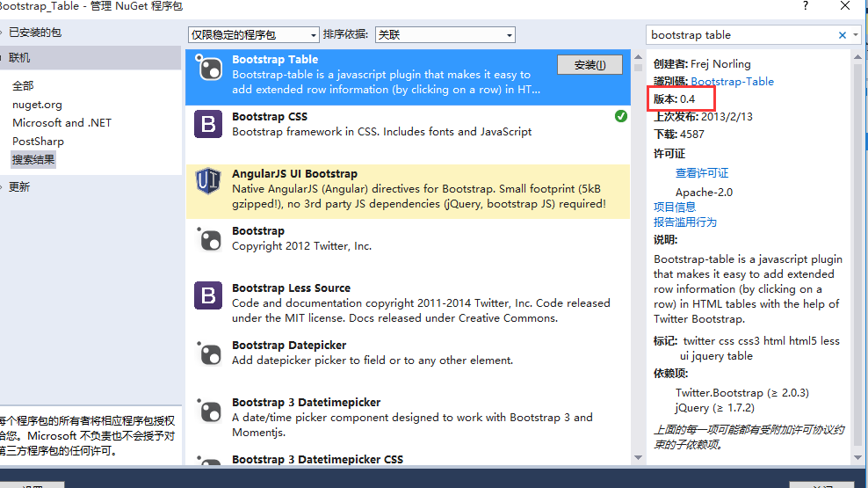Click the Bootstrap CSS purple B icon
The width and height of the screenshot is (868, 488).
(208, 124)
